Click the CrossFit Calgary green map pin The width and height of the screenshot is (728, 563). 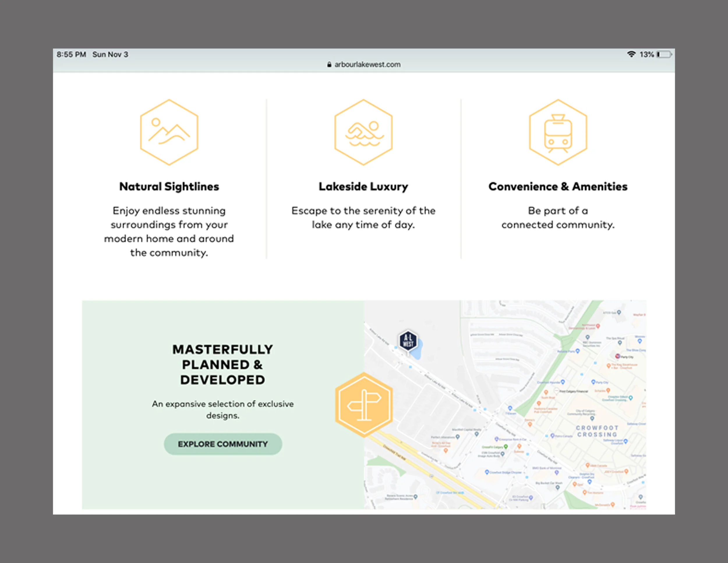(x=506, y=447)
